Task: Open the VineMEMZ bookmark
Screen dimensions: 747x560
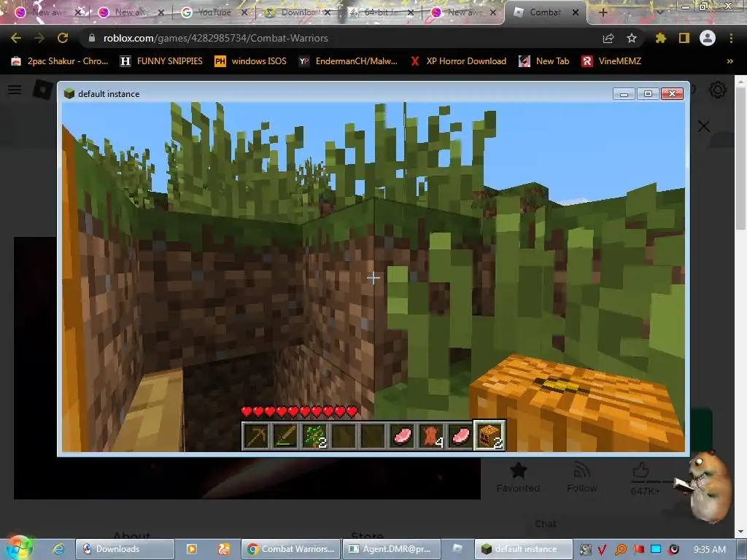Action: (x=612, y=61)
